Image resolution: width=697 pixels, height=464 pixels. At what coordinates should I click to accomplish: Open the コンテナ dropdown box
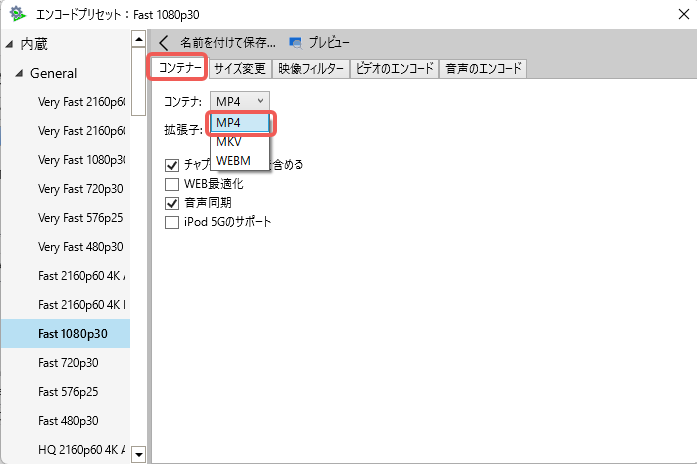(x=240, y=101)
